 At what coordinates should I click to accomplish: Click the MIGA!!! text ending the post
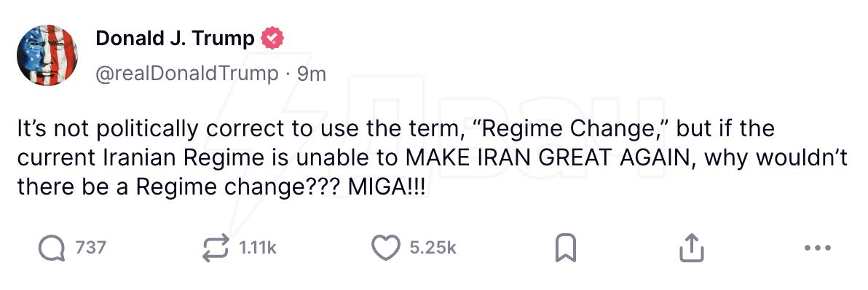coord(387,187)
